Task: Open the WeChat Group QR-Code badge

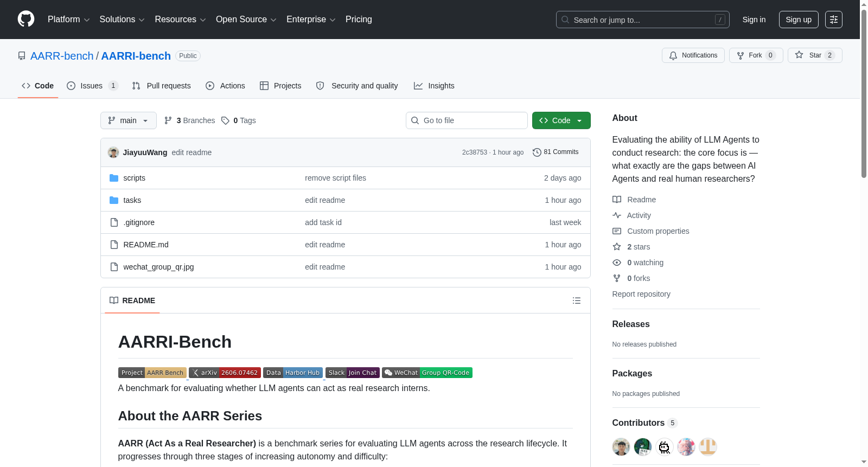Action: pyautogui.click(x=427, y=373)
